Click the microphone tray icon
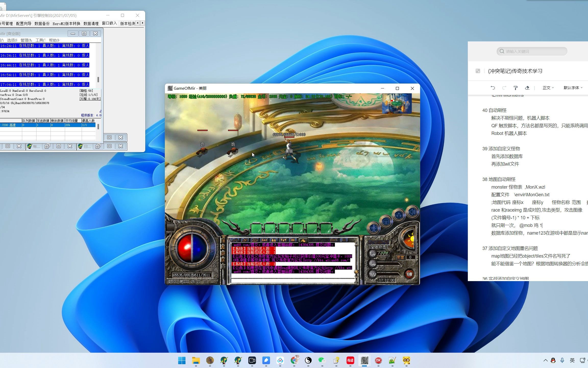 [x=562, y=360]
